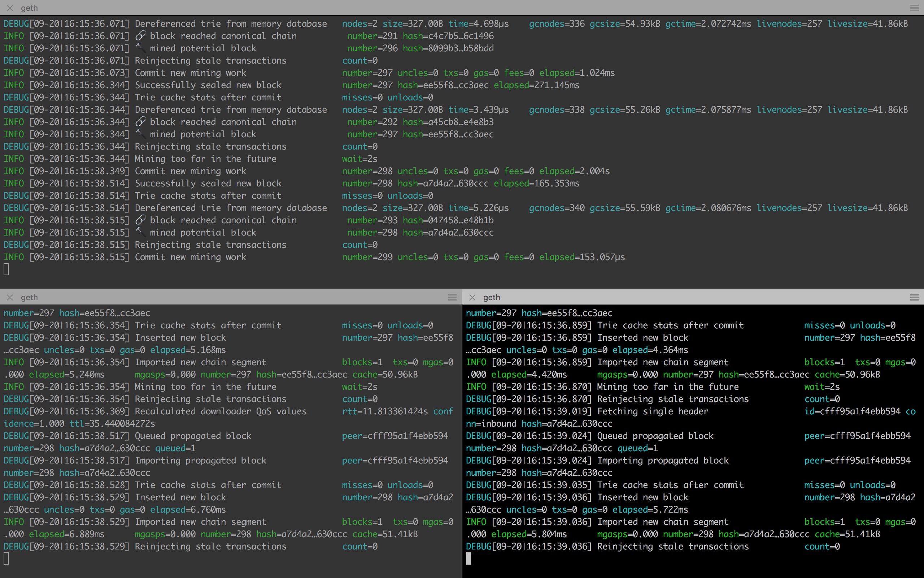Click the value "elapsed=1.024ms"
924x578 pixels.
coord(577,73)
